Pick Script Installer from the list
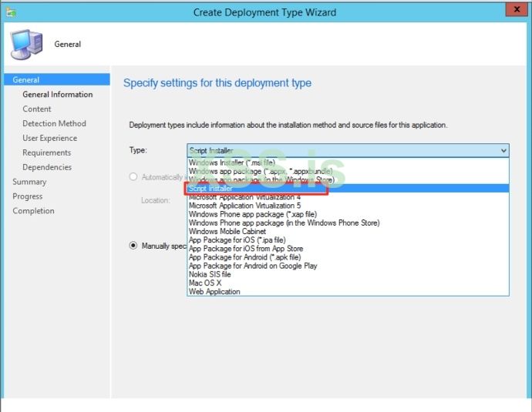532x412 pixels. 348,189
